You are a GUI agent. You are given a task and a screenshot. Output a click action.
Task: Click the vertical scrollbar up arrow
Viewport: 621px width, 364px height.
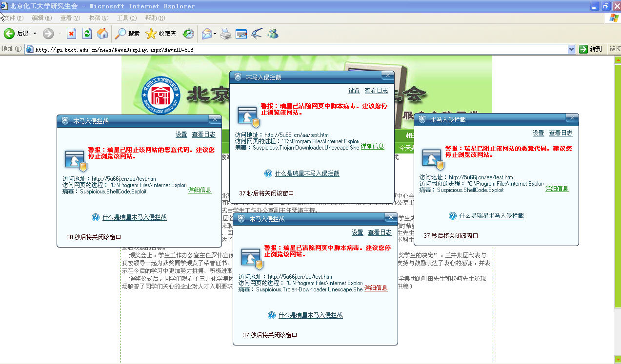point(618,59)
